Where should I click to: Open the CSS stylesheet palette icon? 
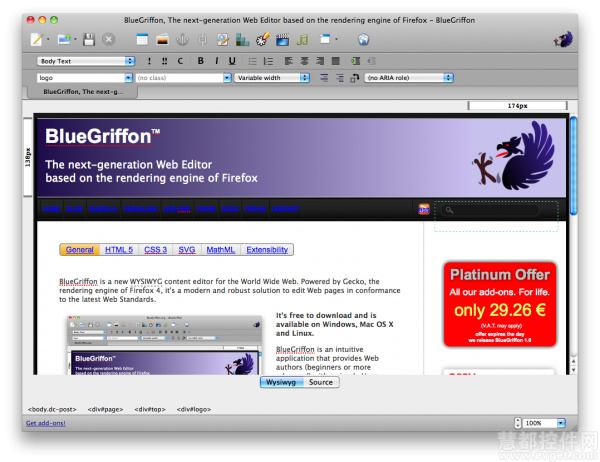(x=262, y=39)
